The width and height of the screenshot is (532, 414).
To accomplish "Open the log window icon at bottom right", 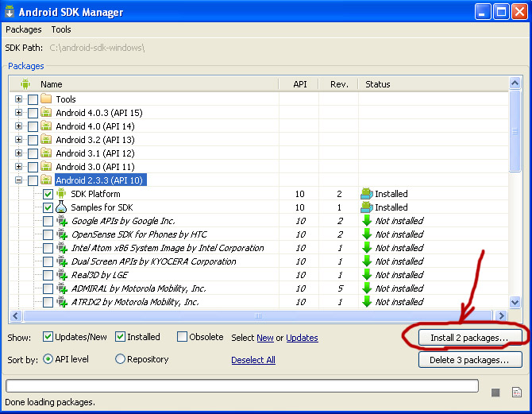I will pyautogui.click(x=516, y=393).
